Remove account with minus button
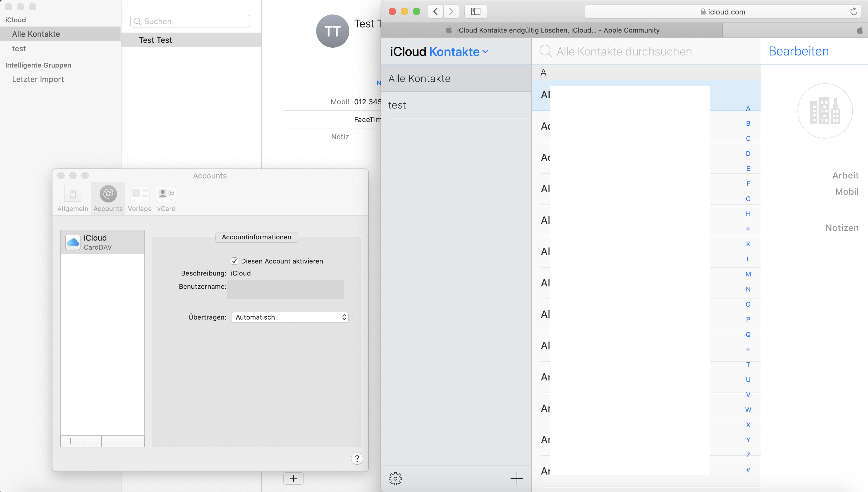 coord(91,441)
